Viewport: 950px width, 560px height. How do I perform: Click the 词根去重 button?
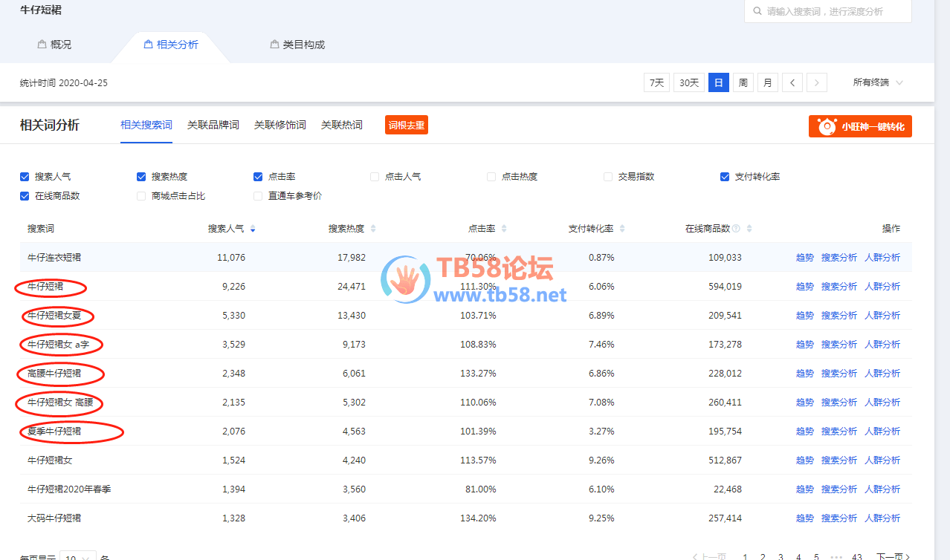407,126
